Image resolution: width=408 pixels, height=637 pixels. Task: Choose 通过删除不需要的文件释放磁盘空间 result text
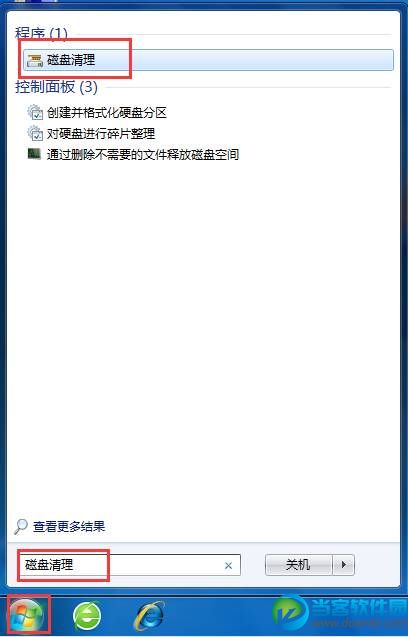(143, 154)
